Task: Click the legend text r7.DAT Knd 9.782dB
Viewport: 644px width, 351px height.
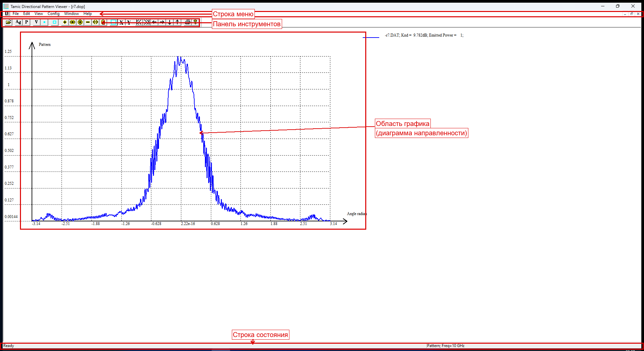Action: (x=424, y=35)
